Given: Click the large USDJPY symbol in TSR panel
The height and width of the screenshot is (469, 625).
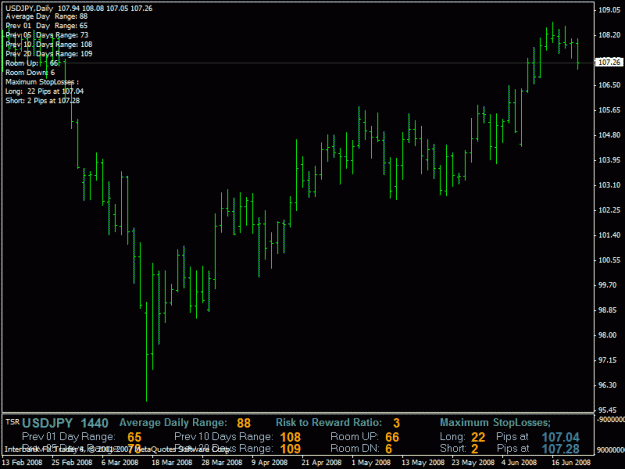Looking at the screenshot, I should (47, 423).
